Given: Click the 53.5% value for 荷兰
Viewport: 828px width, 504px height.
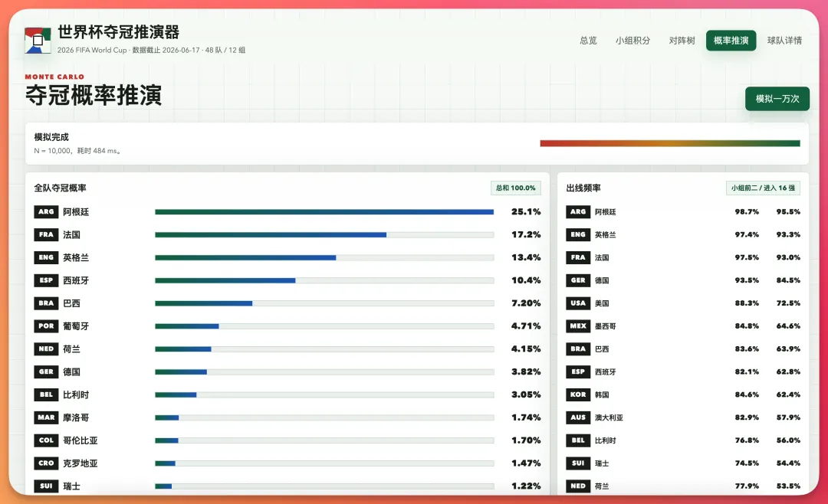Looking at the screenshot, I should (x=788, y=486).
